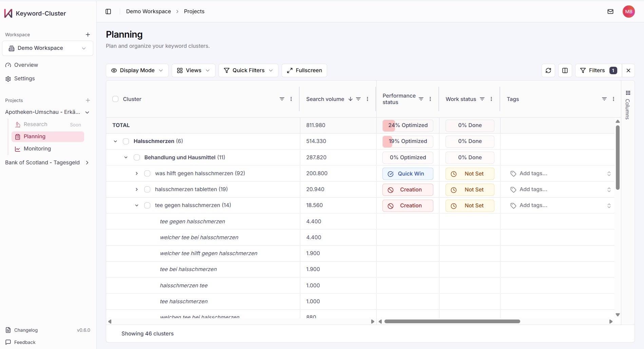This screenshot has width=644, height=349.
Task: Open the Quick Filters menu button
Action: 248,70
